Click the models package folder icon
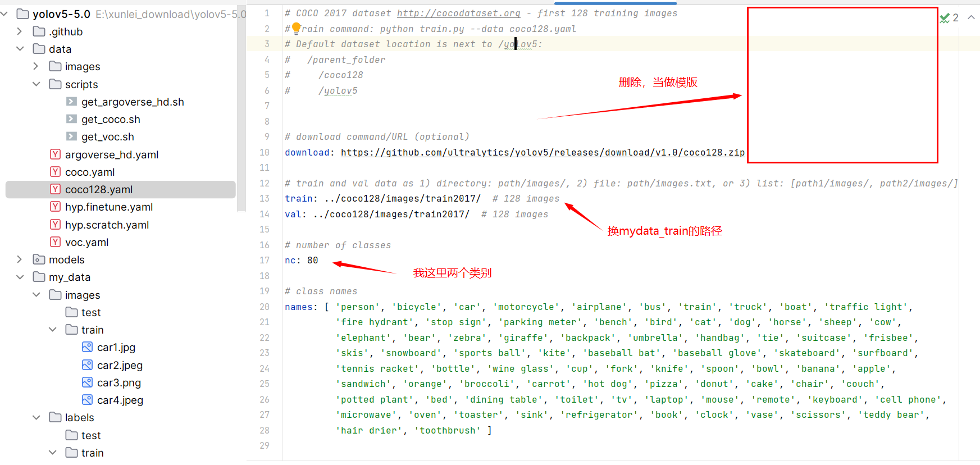Screen dimensions: 980x465 click(x=39, y=259)
